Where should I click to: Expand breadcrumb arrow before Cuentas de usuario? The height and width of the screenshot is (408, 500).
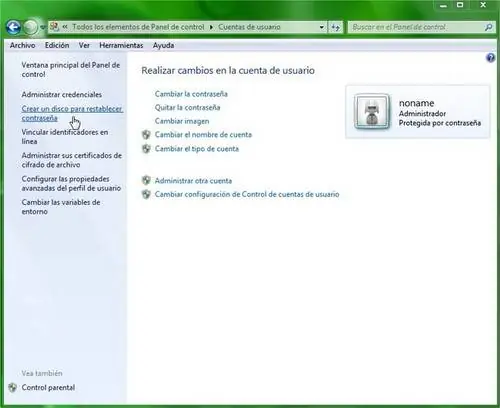tap(211, 27)
